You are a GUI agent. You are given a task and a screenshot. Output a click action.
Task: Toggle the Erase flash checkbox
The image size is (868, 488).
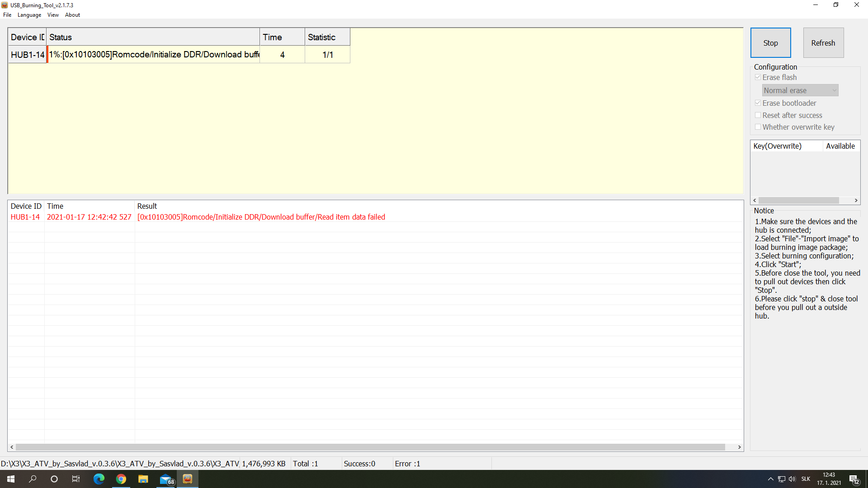758,77
